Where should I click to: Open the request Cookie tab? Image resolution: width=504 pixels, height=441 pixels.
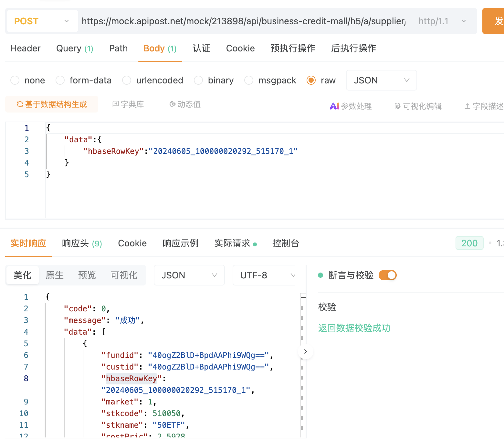pos(240,48)
